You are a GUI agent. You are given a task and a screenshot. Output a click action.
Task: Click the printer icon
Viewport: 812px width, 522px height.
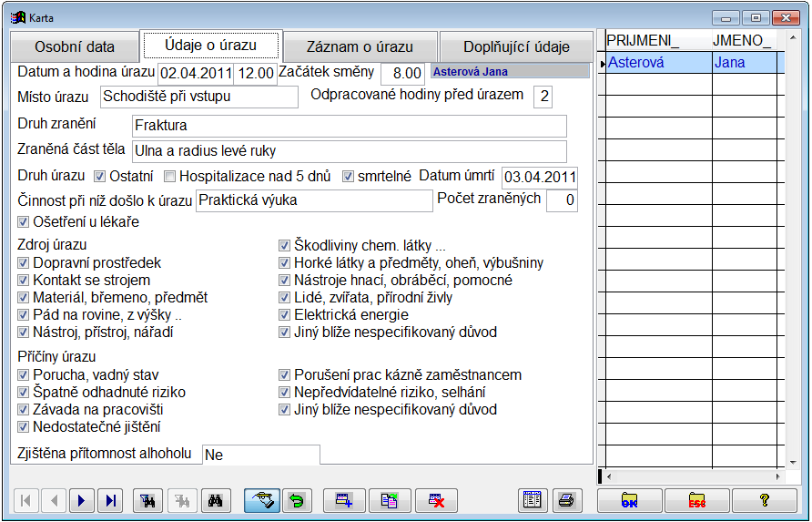pos(565,500)
